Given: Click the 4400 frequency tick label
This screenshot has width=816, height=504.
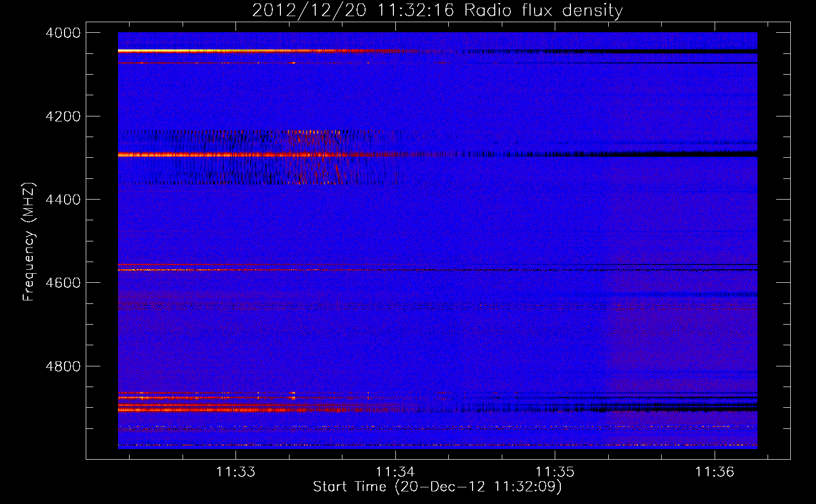Looking at the screenshot, I should tap(63, 200).
